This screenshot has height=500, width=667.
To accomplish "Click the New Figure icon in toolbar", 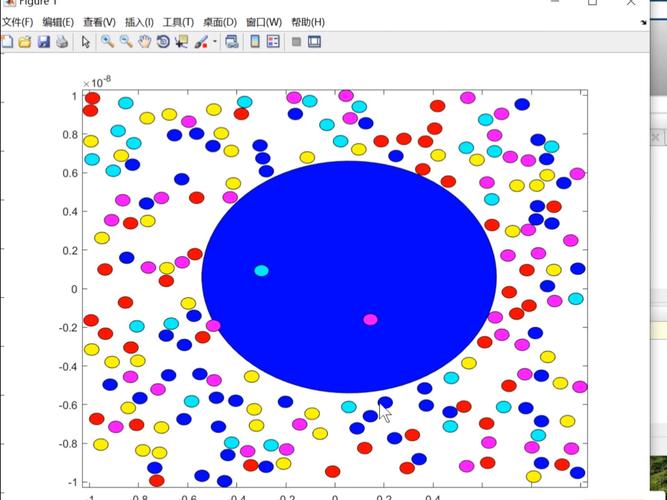I will pos(7,42).
